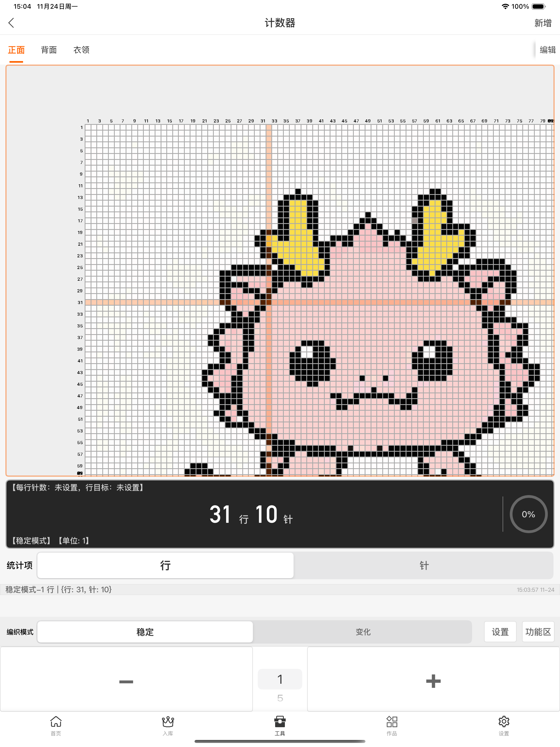This screenshot has width=560, height=747.
Task: Tap the minus decrement button
Action: pyautogui.click(x=126, y=679)
